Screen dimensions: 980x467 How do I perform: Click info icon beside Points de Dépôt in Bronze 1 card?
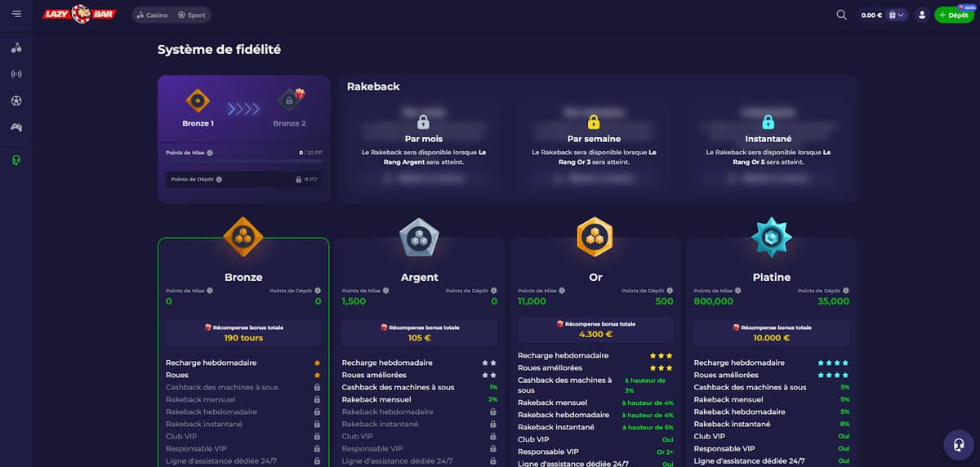(219, 180)
